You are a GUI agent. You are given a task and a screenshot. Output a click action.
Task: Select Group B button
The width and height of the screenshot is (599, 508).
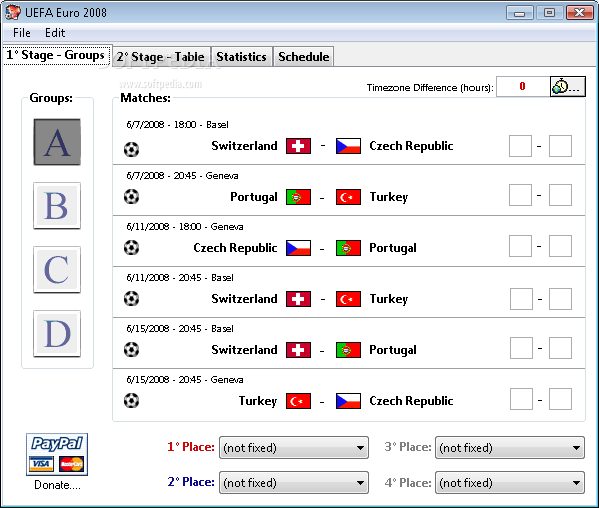pos(57,205)
